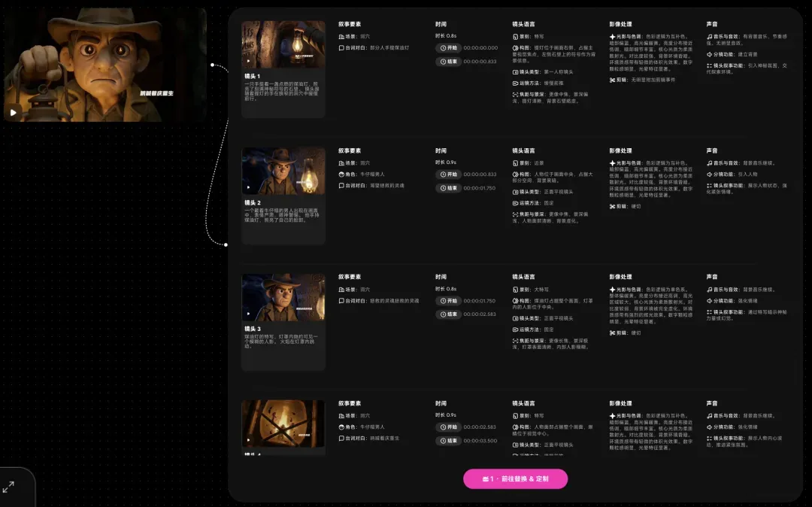Click the 音乐与音效 music icon in 镜头 2 row
This screenshot has height=507, width=812.
(710, 163)
